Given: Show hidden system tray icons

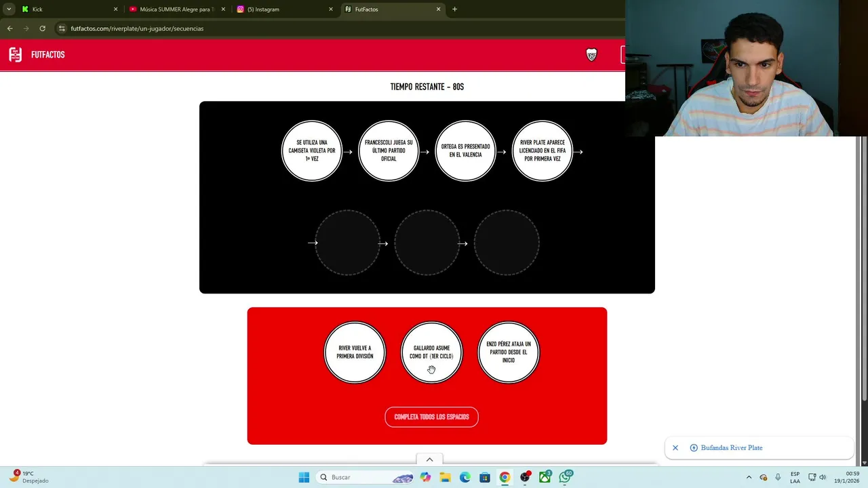Looking at the screenshot, I should [749, 477].
